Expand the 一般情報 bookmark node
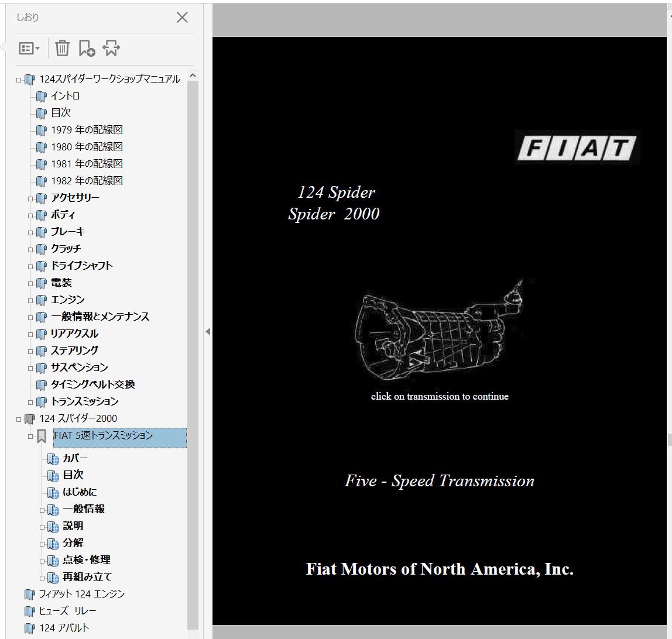 42,510
